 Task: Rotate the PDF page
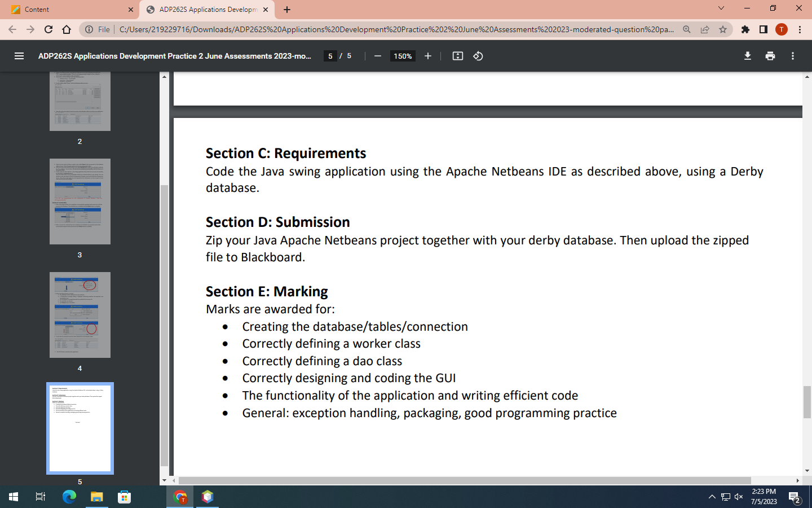tap(478, 56)
